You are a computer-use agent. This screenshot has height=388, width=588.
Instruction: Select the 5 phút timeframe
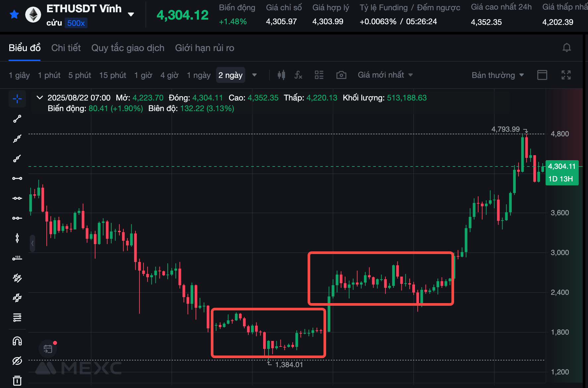click(80, 75)
